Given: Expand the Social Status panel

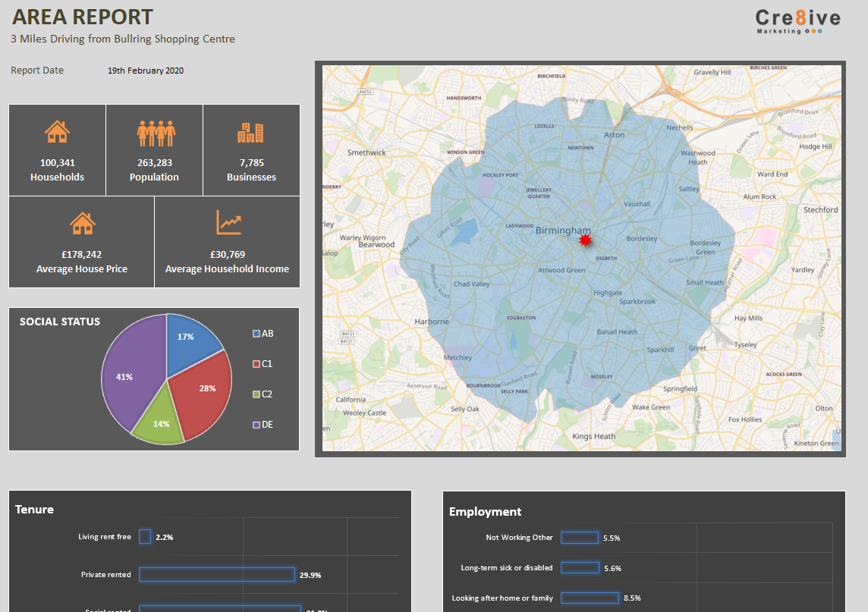Looking at the screenshot, I should pos(60,321).
